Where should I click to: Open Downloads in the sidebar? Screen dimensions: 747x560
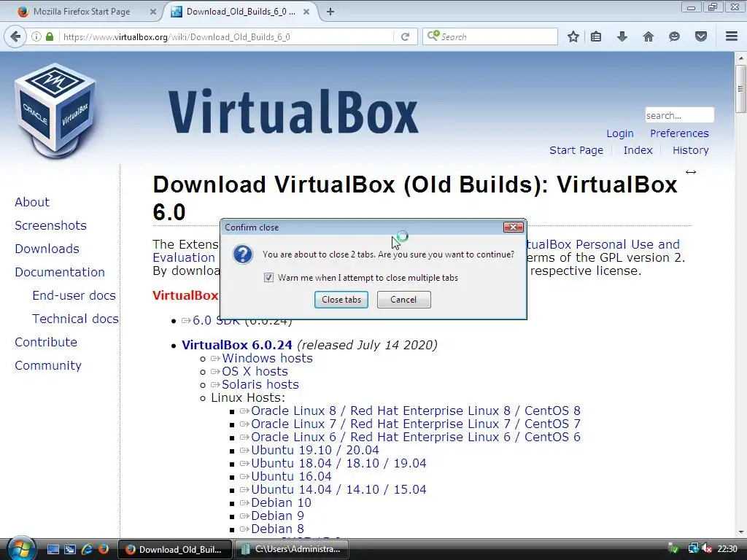[47, 249]
